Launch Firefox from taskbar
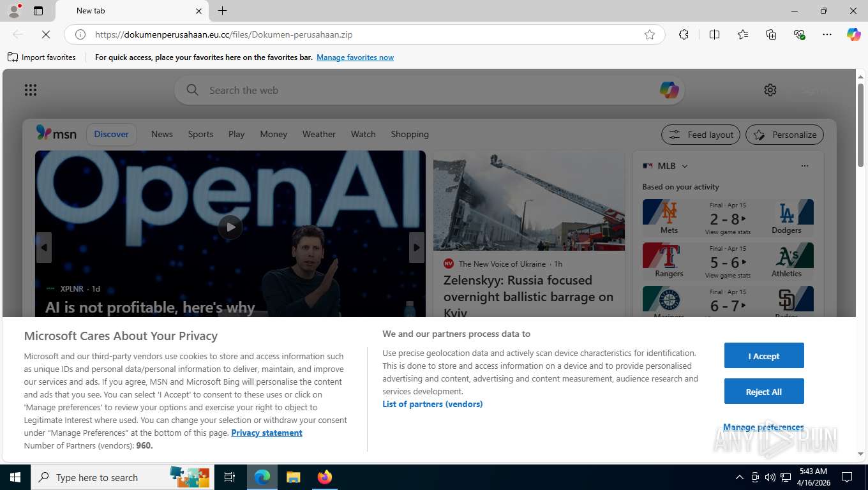Viewport: 868px width, 490px height. (325, 477)
